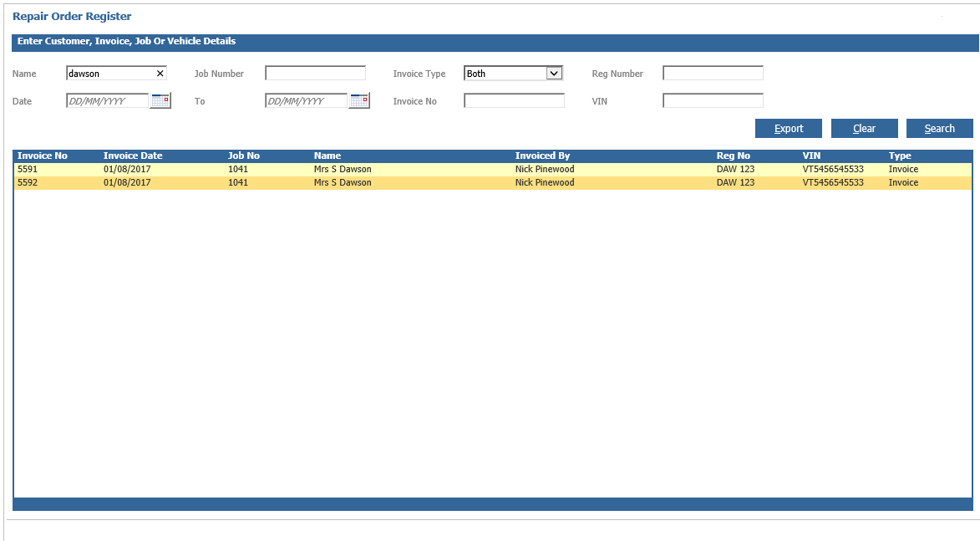
Task: Select invoice number 5591 cell
Action: (28, 169)
